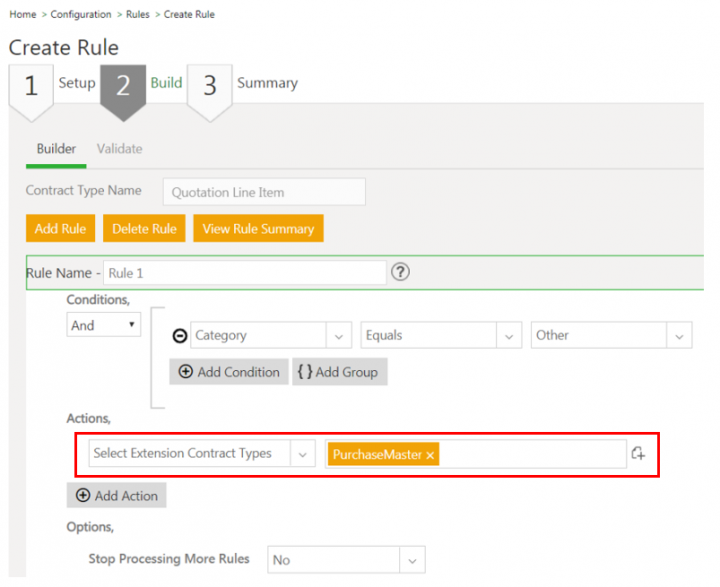Click step 2 Build wizard marker
Screen dimensions: 720x587
click(x=123, y=87)
